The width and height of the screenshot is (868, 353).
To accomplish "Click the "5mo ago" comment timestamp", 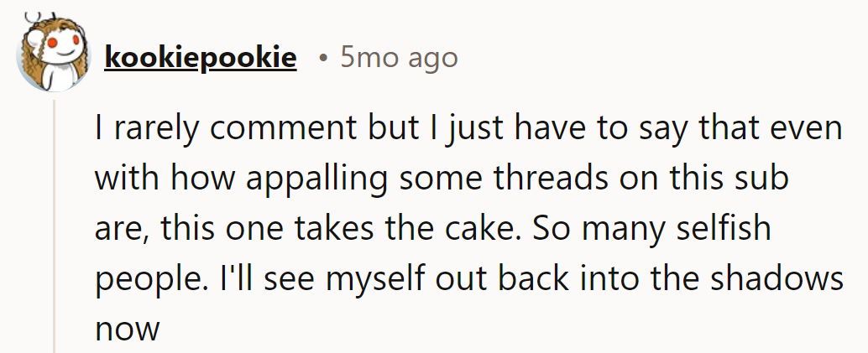I will coord(399,57).
